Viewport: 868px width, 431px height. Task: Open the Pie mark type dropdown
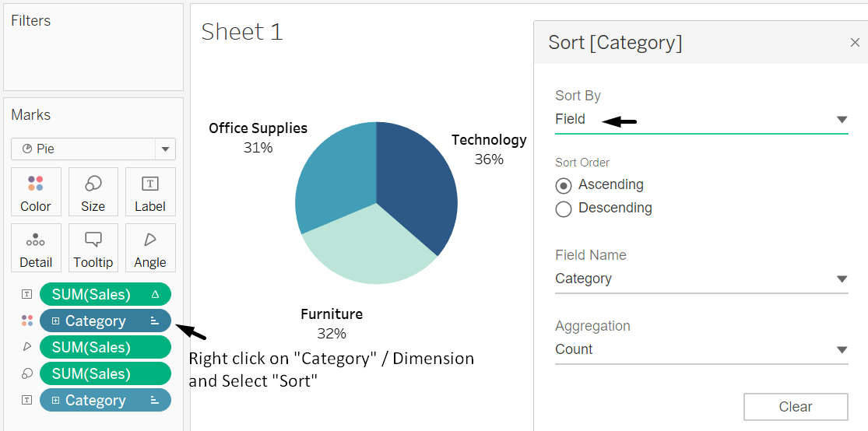pyautogui.click(x=165, y=149)
